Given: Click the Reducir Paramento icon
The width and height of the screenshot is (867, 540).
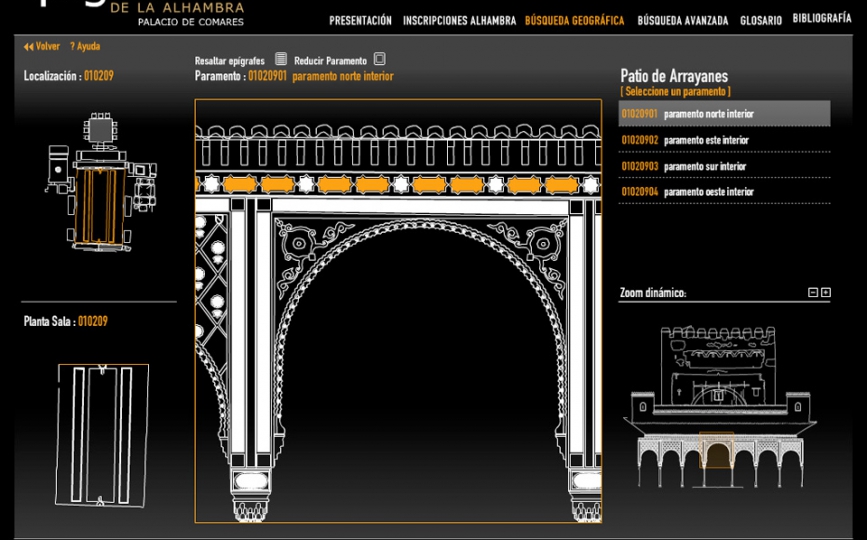Looking at the screenshot, I should pyautogui.click(x=379, y=60).
